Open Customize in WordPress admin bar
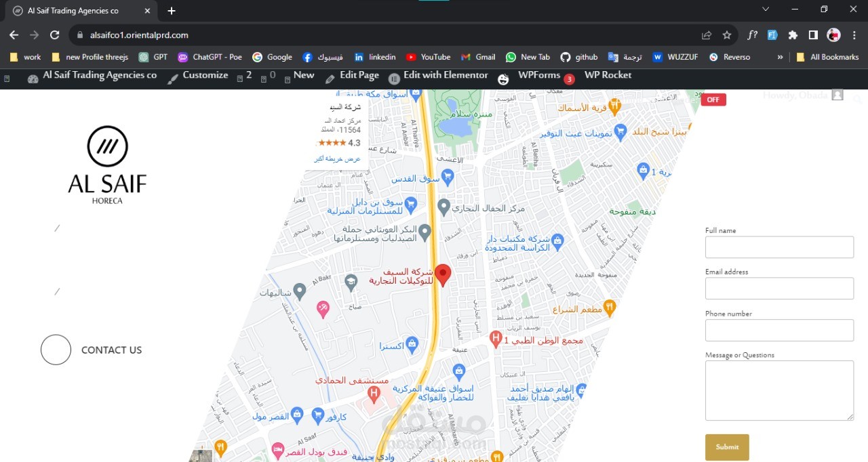868x462 pixels. 198,76
